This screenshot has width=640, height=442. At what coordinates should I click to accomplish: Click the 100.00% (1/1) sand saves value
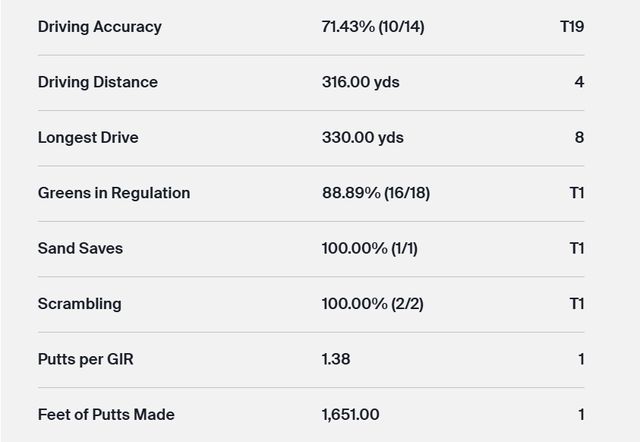370,248
